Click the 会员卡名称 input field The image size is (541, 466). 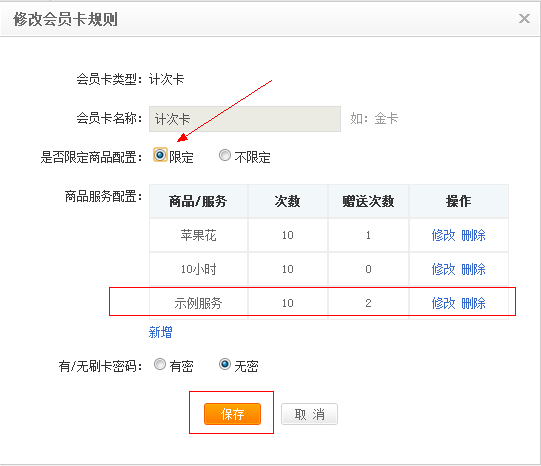pos(245,119)
